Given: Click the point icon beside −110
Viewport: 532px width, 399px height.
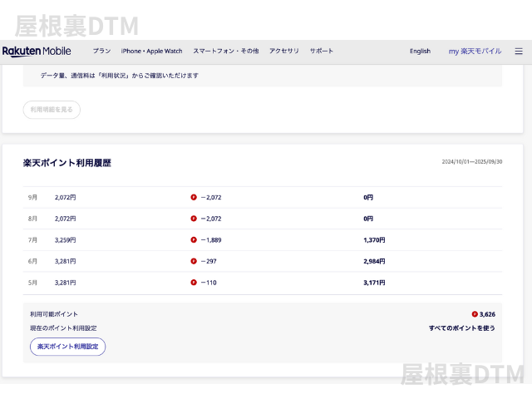Looking at the screenshot, I should [194, 283].
